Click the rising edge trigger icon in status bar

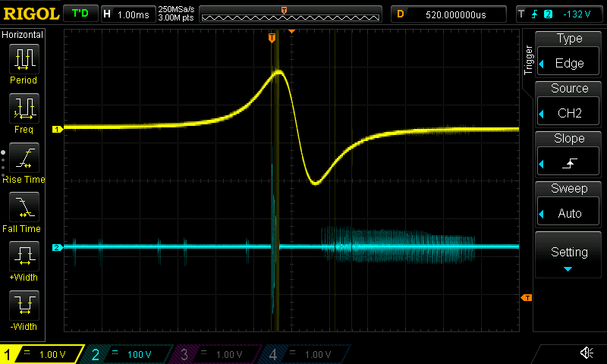tap(535, 14)
